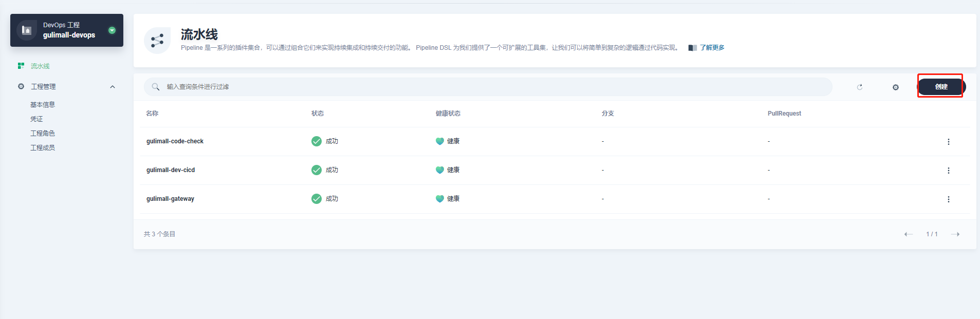Open the gulimall-devops project switcher dropdown

(112, 30)
